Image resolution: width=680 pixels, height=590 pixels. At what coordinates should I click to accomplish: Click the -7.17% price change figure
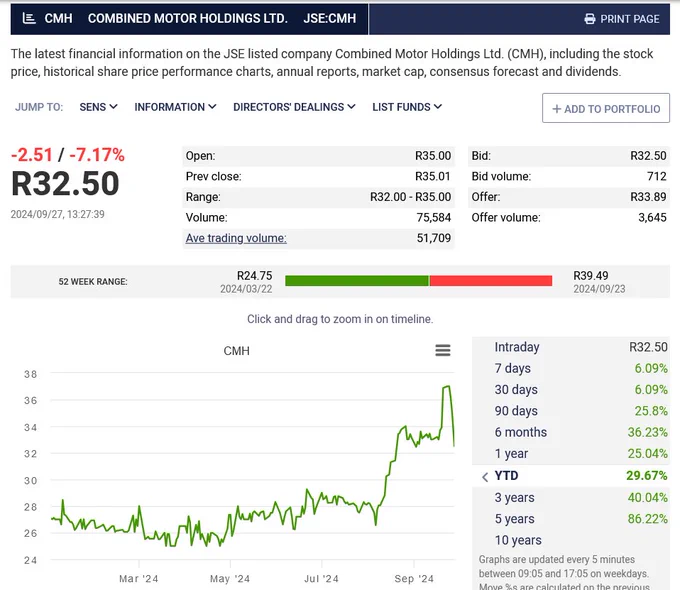(x=97, y=155)
